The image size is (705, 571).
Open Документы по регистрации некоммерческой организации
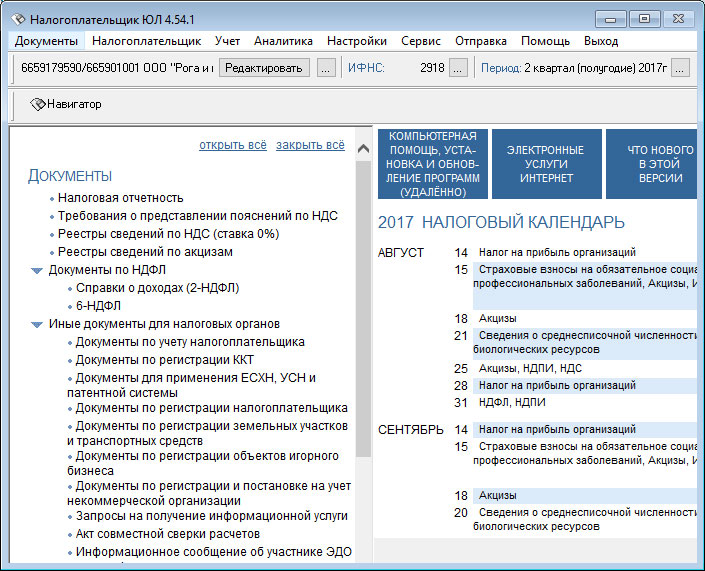[x=210, y=493]
